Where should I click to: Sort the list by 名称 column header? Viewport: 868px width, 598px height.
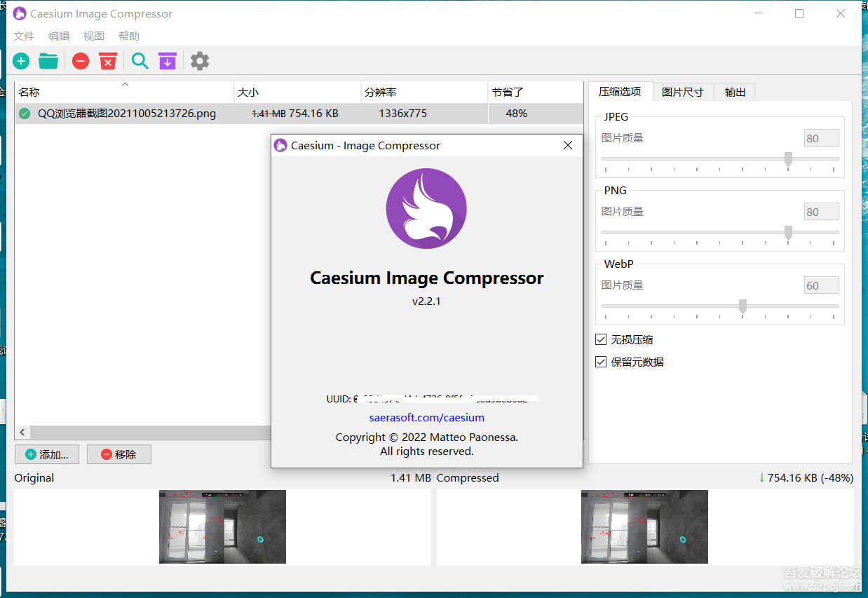coord(29,93)
